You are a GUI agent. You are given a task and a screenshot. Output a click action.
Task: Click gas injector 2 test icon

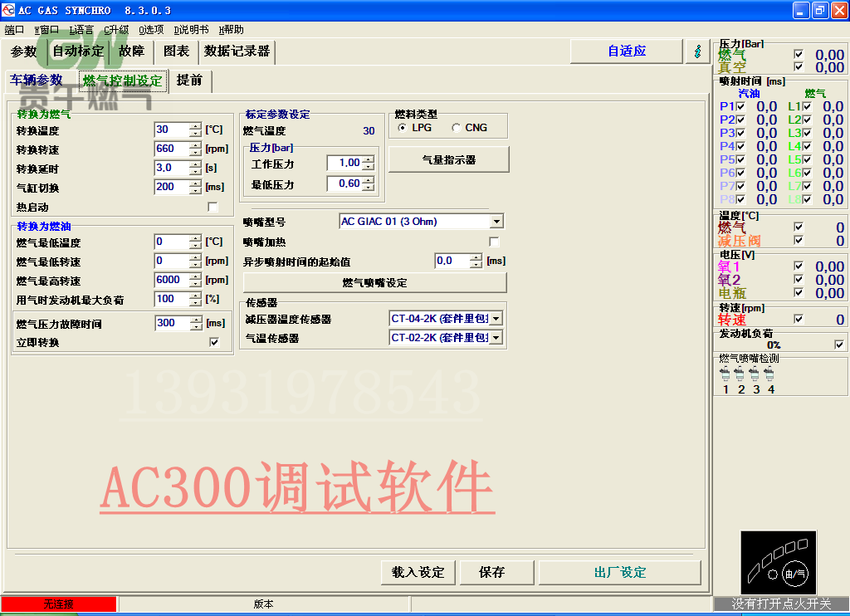coord(740,374)
